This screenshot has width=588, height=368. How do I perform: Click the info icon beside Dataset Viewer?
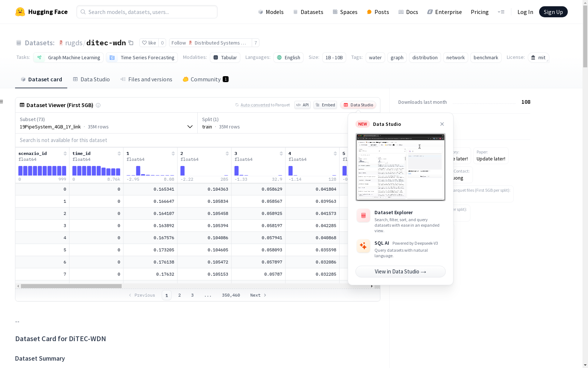[98, 105]
